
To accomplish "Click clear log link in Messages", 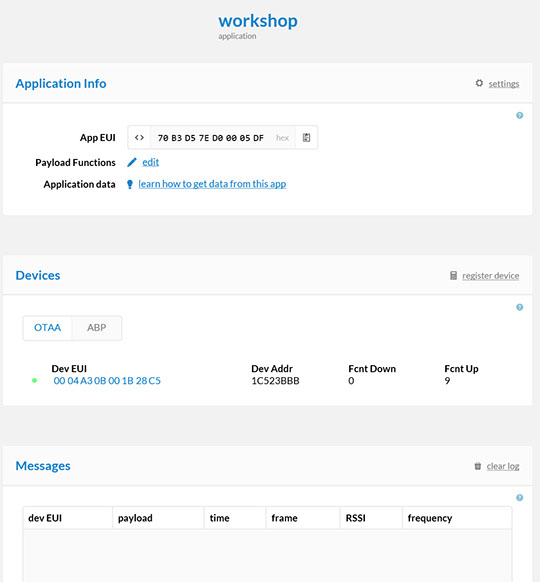I will coord(503,466).
